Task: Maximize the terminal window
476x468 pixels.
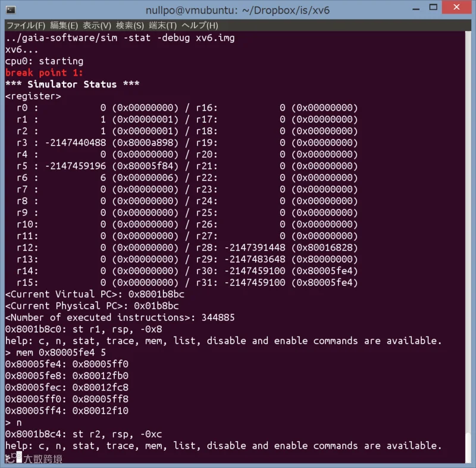Action: click(x=433, y=7)
